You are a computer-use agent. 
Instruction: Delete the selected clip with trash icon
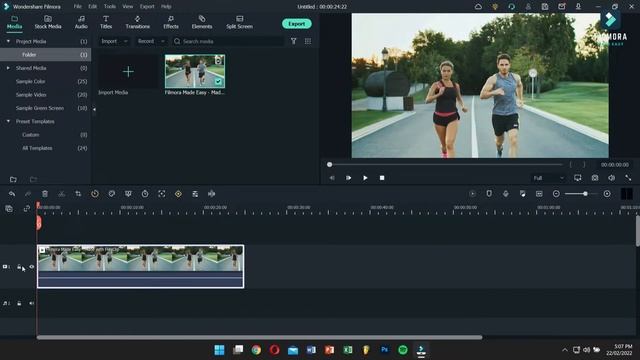coord(45,194)
